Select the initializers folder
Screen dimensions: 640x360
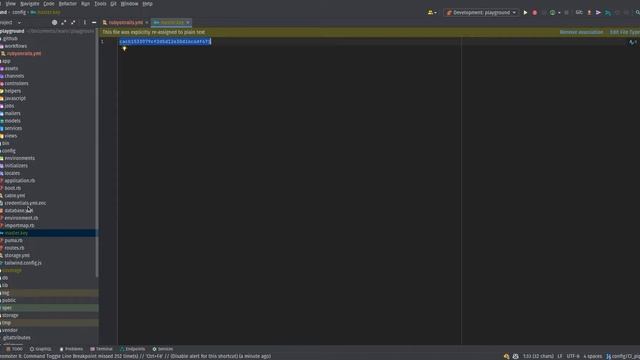click(16, 166)
